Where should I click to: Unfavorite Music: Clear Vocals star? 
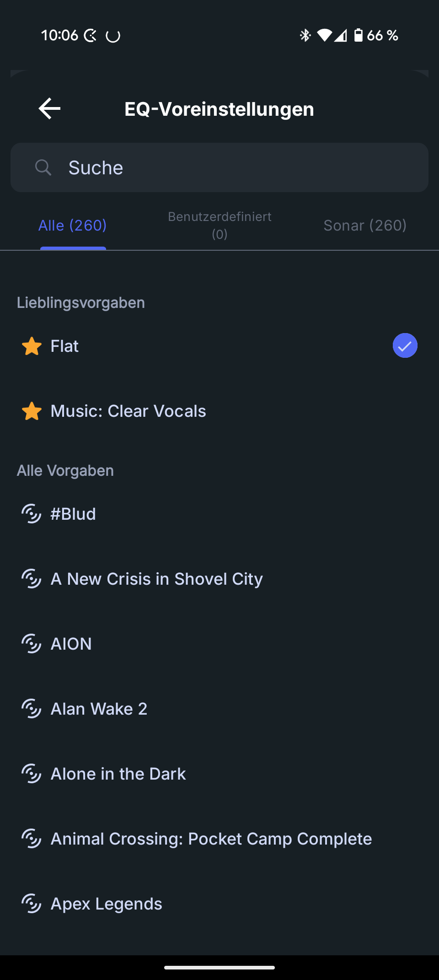click(x=32, y=411)
